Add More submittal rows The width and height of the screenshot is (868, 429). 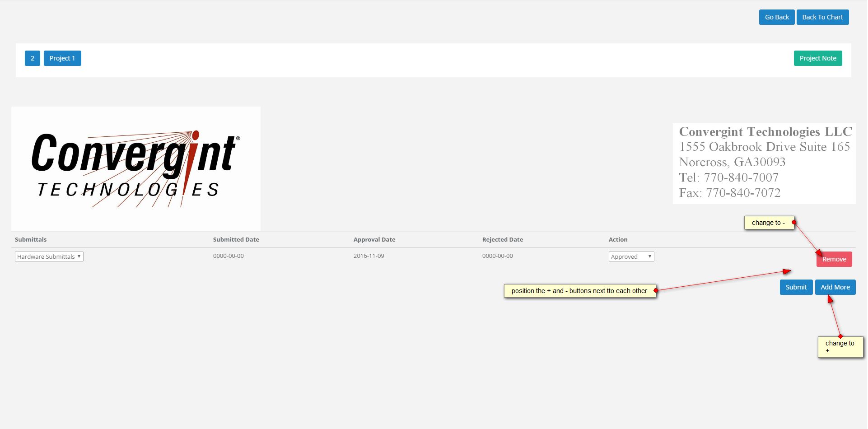[x=835, y=287]
